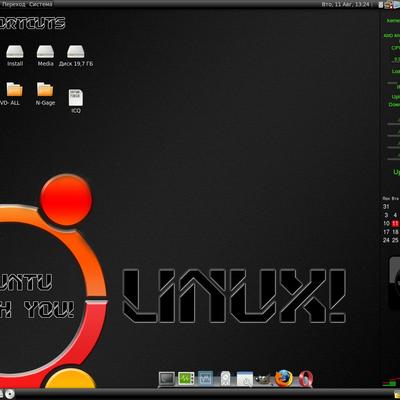Select date 11 highlighted in calendar
This screenshot has width=400, height=400.
(x=395, y=223)
